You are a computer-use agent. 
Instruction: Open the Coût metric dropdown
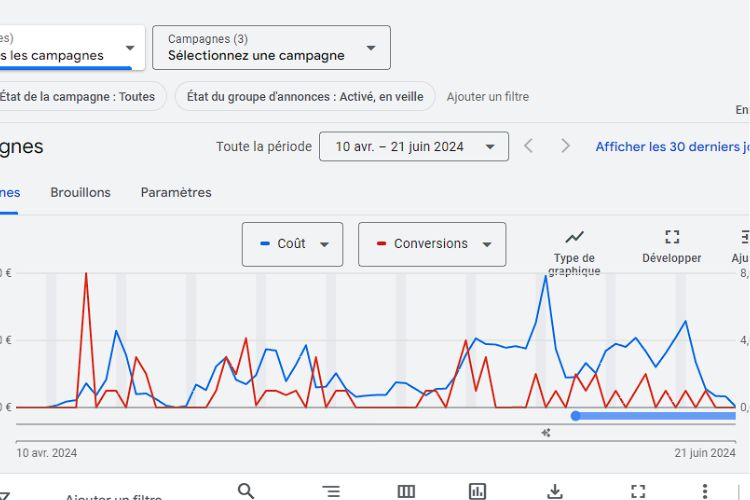pyautogui.click(x=292, y=244)
